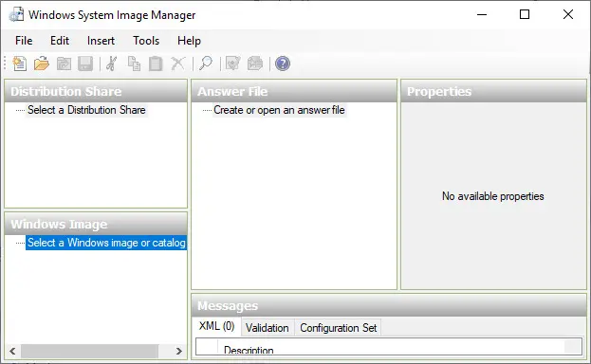Click the Copy toolbar icon

click(134, 64)
